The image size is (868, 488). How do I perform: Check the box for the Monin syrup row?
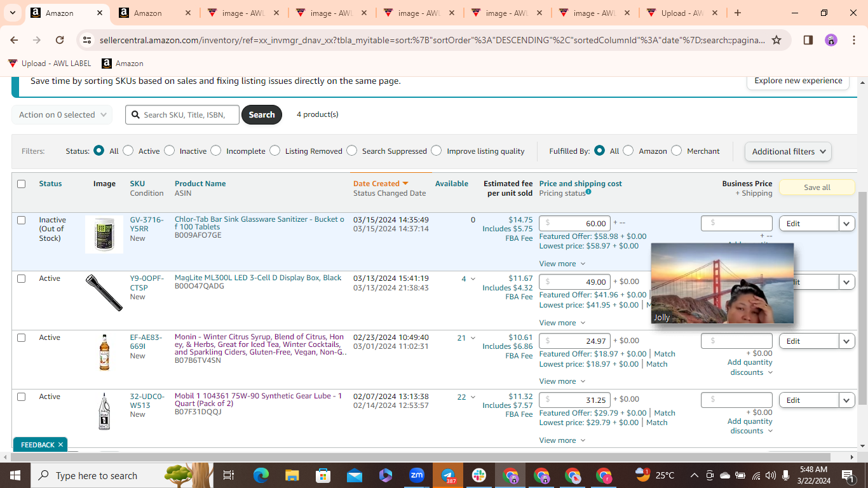(x=22, y=337)
